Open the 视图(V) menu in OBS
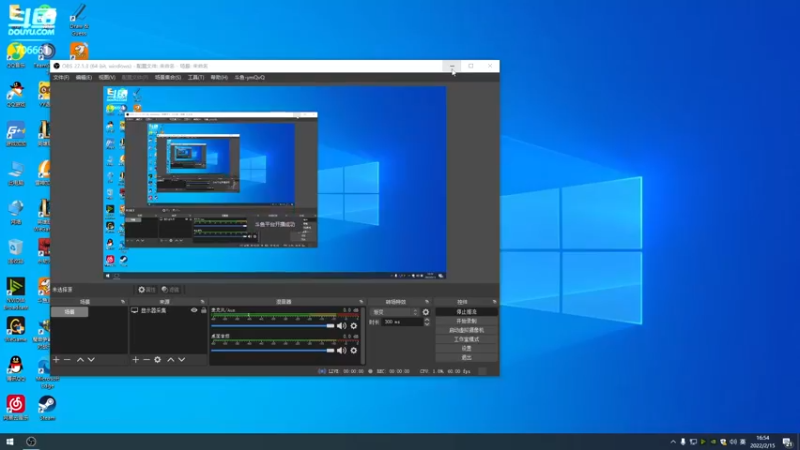The image size is (800, 450). [x=107, y=78]
